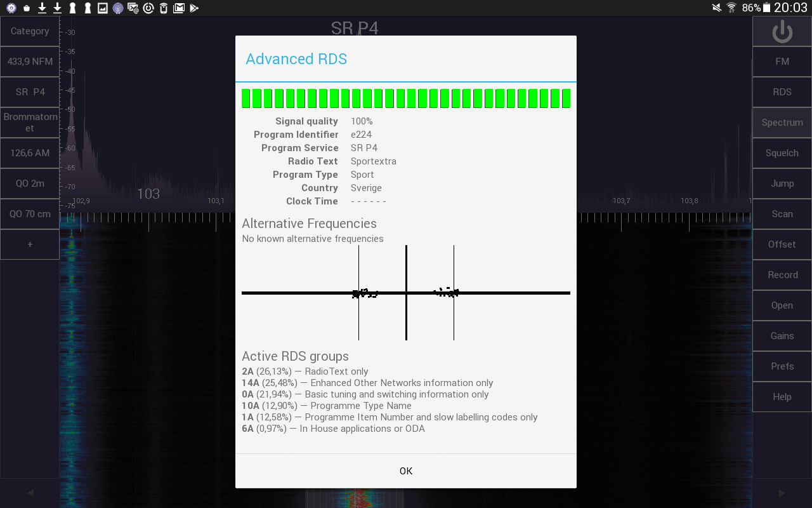812x508 pixels.
Task: Select the QO 70 cm preset
Action: click(30, 214)
